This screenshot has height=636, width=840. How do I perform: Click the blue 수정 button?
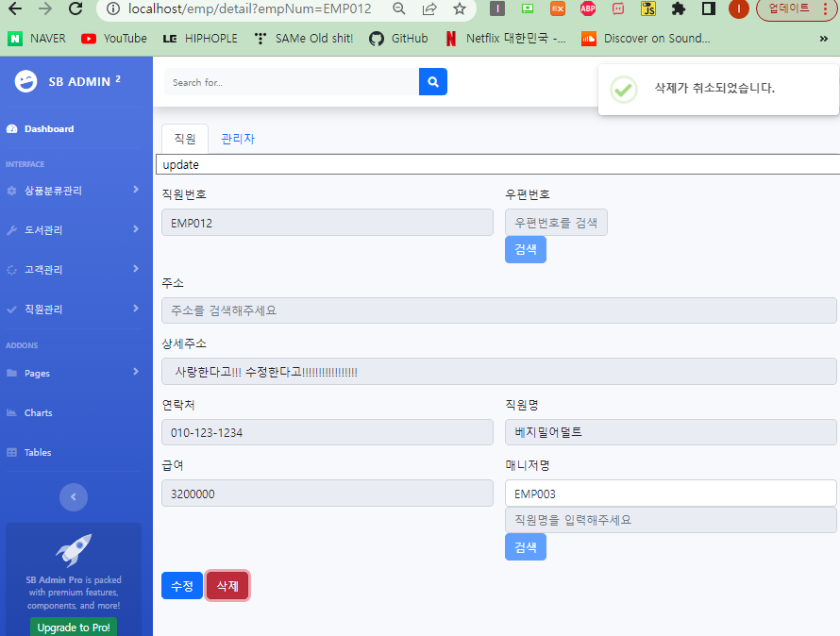pos(182,586)
